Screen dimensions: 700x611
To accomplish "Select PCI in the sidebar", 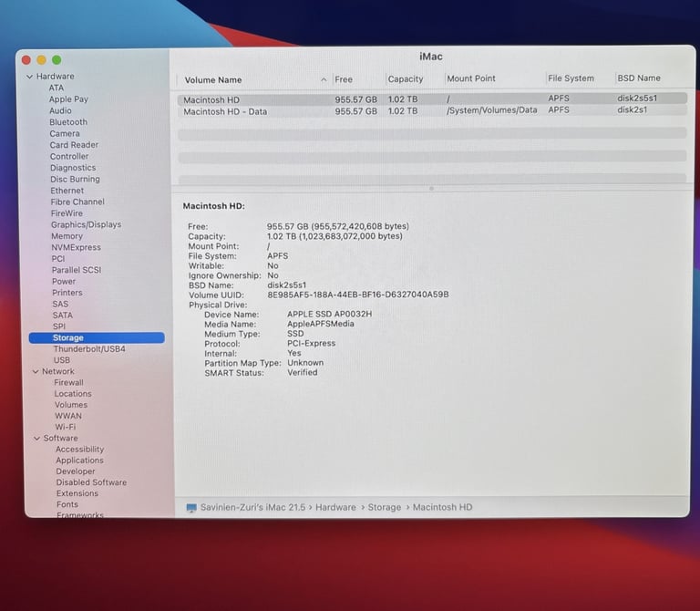I will click(58, 259).
